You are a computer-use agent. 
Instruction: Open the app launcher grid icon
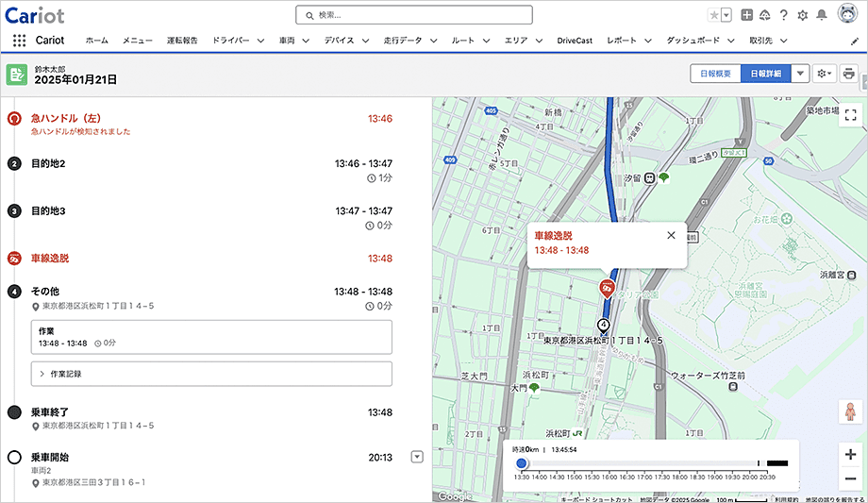point(19,41)
